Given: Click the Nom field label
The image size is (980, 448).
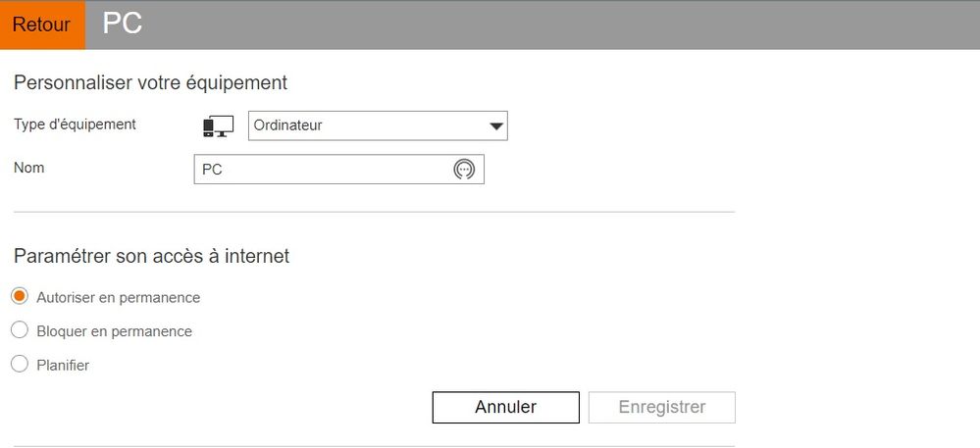Looking at the screenshot, I should [x=28, y=168].
